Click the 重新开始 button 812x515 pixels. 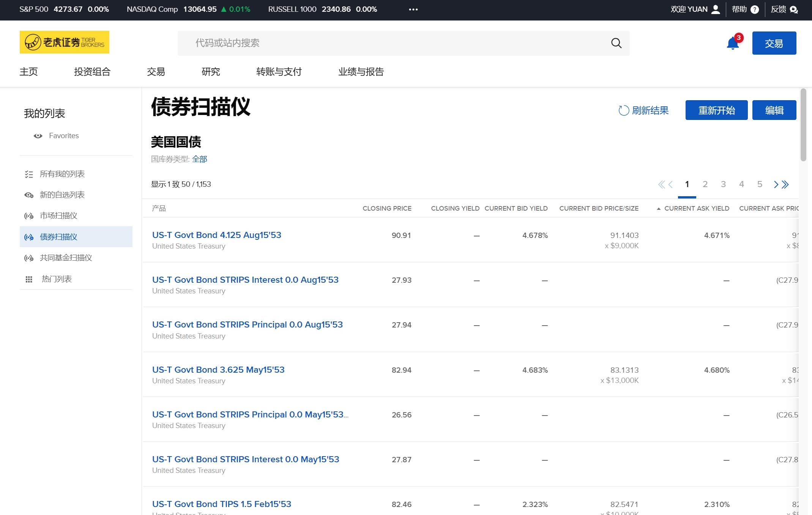tap(716, 110)
